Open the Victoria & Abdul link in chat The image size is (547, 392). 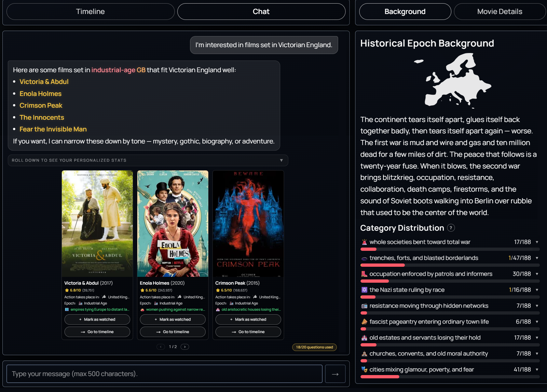[x=44, y=82]
